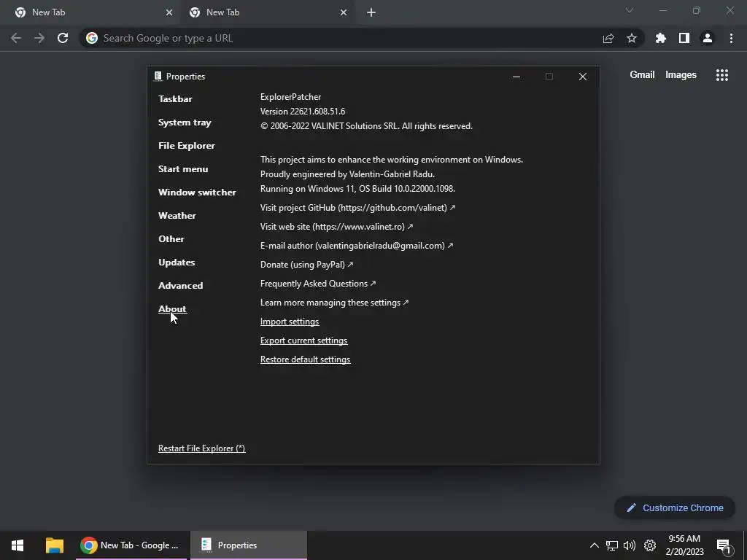Open the valinet.ro web site link

click(336, 227)
